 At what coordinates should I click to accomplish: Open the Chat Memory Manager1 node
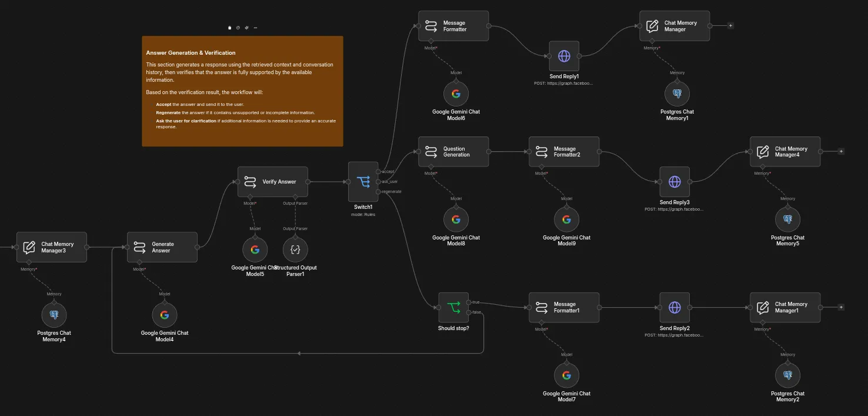pos(785,307)
